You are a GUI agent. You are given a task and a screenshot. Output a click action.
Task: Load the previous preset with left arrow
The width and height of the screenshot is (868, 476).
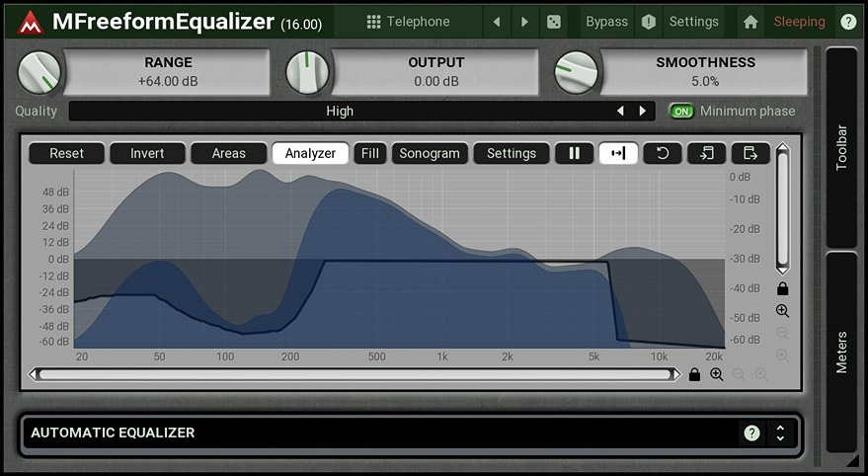tap(497, 22)
